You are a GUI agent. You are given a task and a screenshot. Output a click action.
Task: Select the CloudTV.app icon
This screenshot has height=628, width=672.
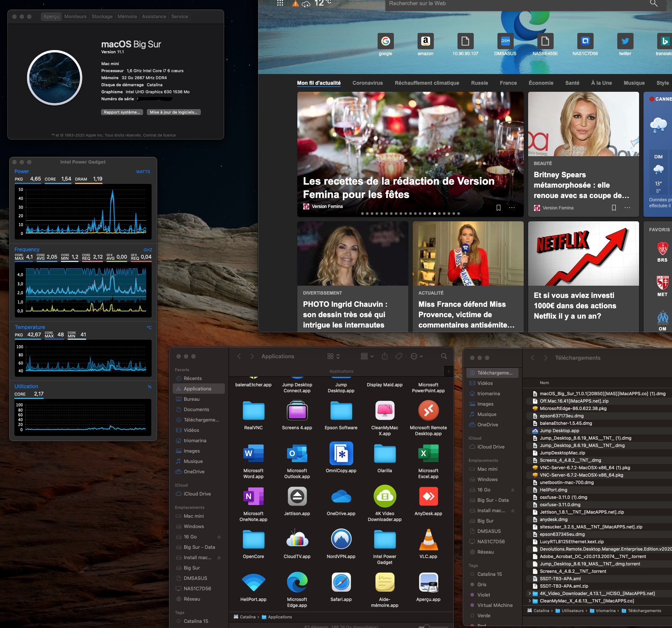coord(297,540)
